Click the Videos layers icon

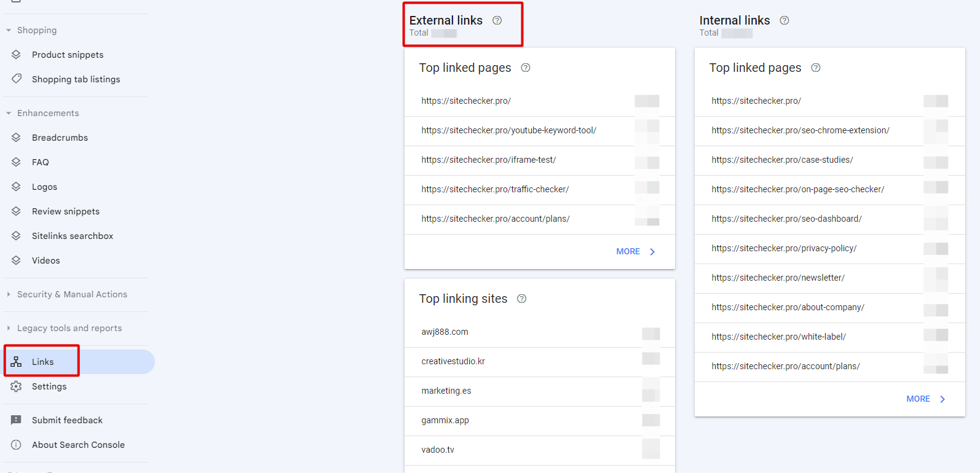coord(17,260)
